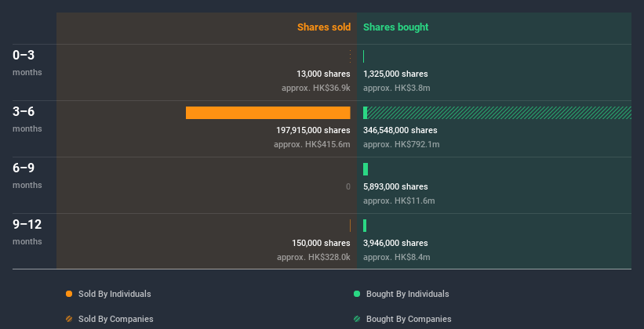This screenshot has width=644, height=329.
Task: Click the green 6–9 months shares bought bar
Action: tap(366, 169)
